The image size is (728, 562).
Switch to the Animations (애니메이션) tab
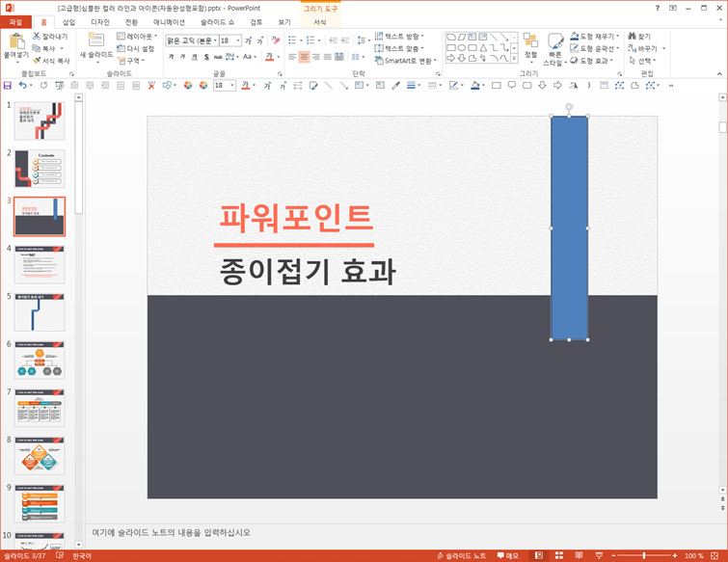169,22
